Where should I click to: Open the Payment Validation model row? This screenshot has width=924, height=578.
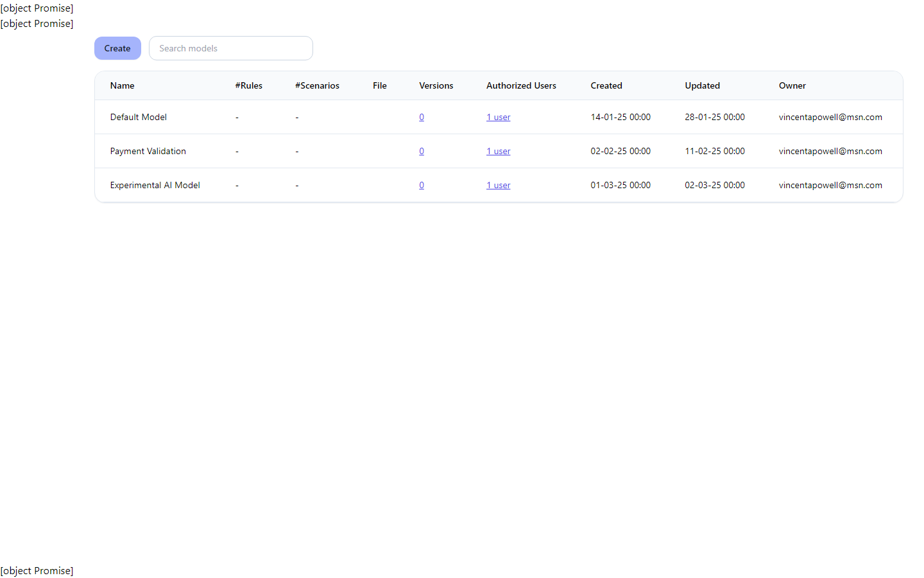[148, 151]
